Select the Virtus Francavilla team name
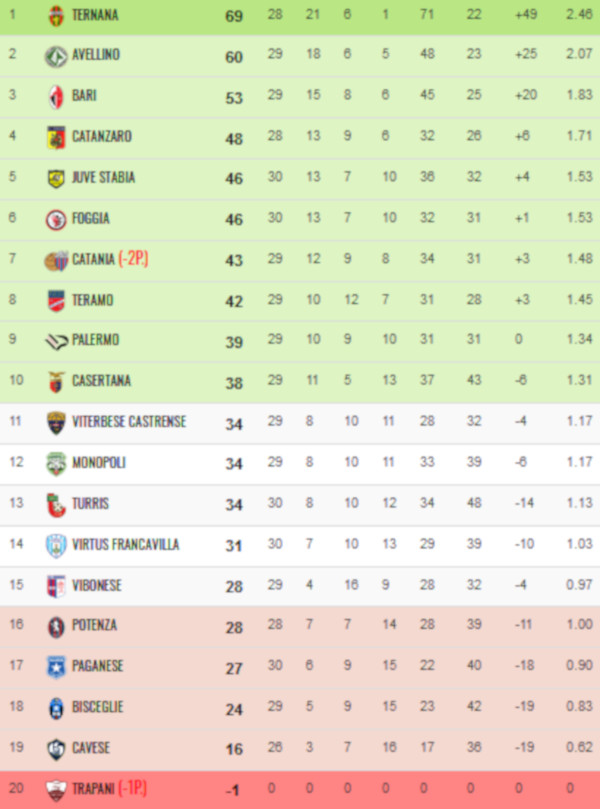600x809 pixels. tap(125, 545)
